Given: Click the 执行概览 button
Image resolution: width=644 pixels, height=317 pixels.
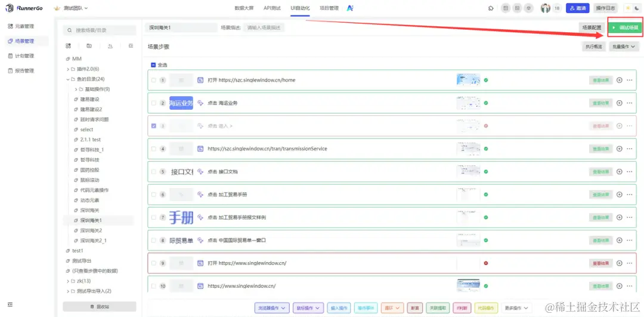Looking at the screenshot, I should (593, 47).
